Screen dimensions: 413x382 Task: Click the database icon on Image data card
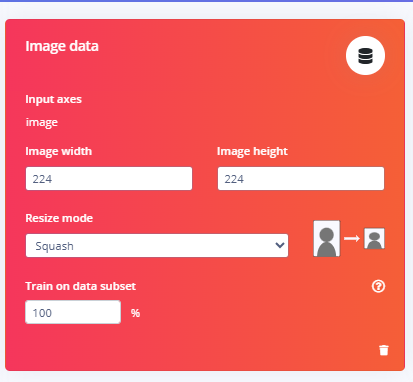pyautogui.click(x=365, y=56)
